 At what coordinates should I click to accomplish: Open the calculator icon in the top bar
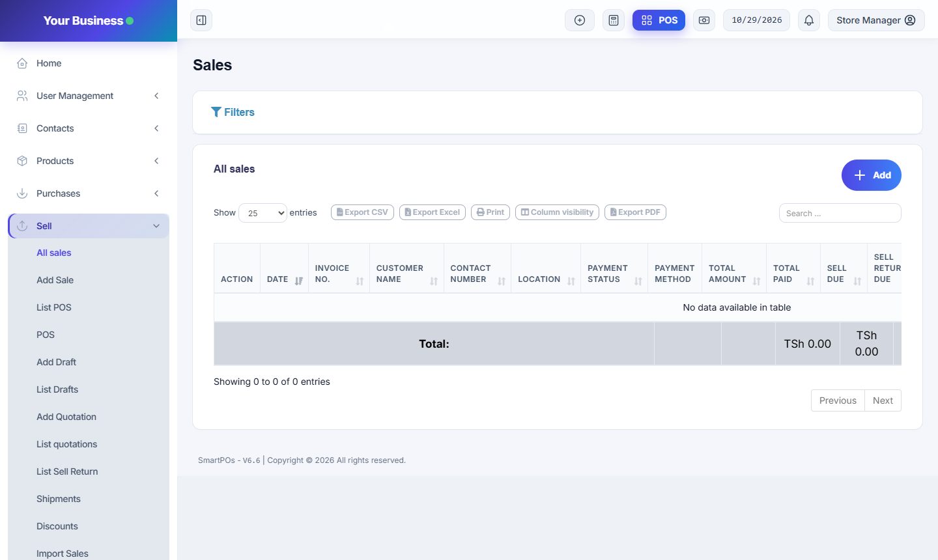click(614, 20)
